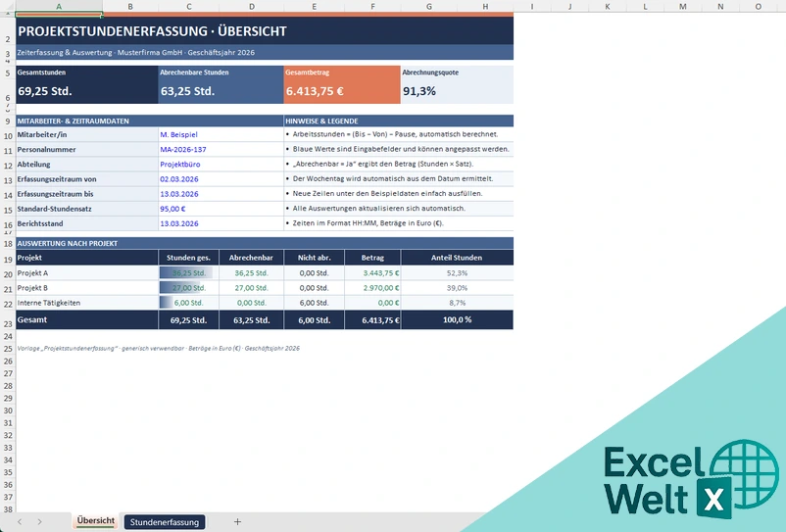The width and height of the screenshot is (786, 532).
Task: Click the employee name M. Beispiel
Action: [179, 134]
